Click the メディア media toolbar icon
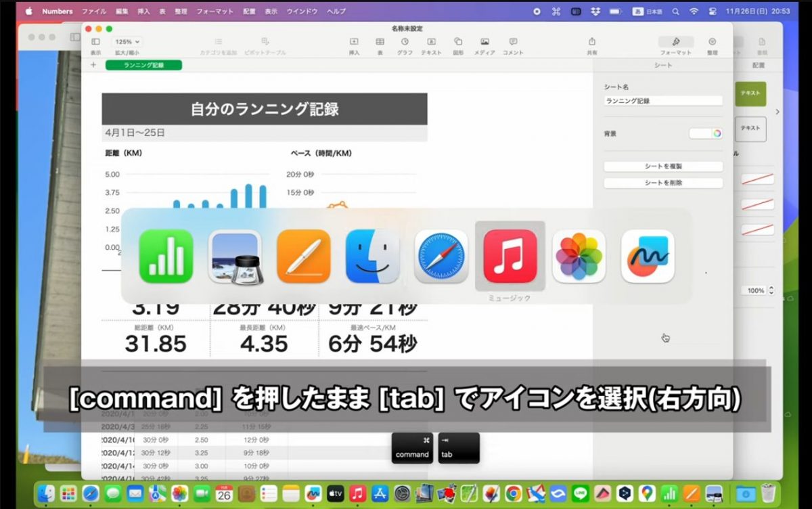The width and height of the screenshot is (812, 509). pos(484,45)
